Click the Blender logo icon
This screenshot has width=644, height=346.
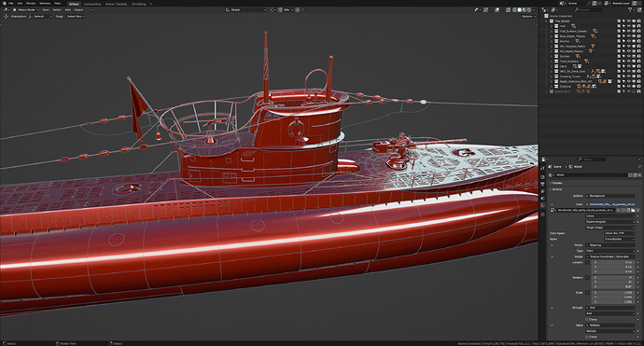[x=5, y=4]
